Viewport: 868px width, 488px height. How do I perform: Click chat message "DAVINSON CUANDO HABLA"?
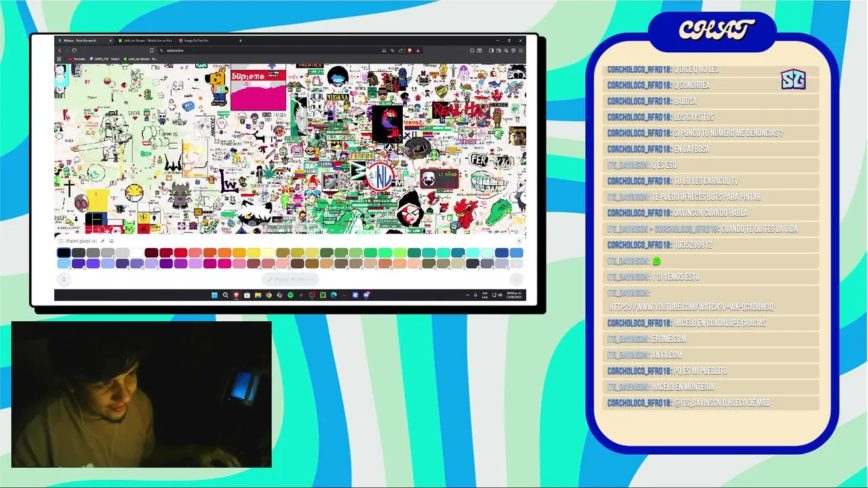(x=710, y=213)
